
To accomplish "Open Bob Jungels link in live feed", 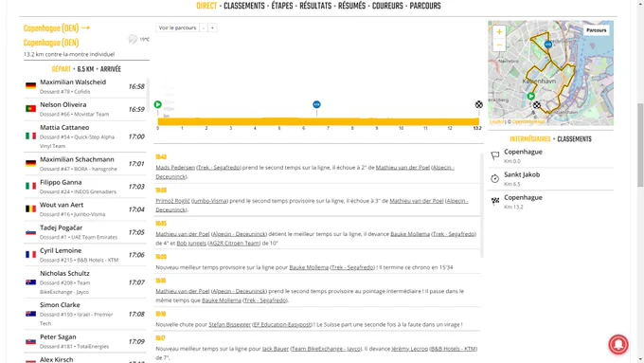I will pyautogui.click(x=191, y=244).
